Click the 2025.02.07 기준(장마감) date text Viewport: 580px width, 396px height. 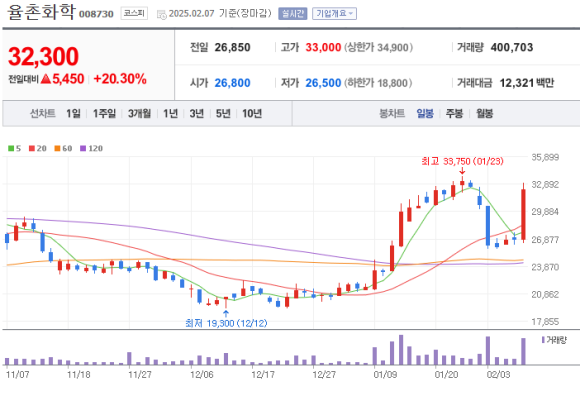pyautogui.click(x=220, y=14)
